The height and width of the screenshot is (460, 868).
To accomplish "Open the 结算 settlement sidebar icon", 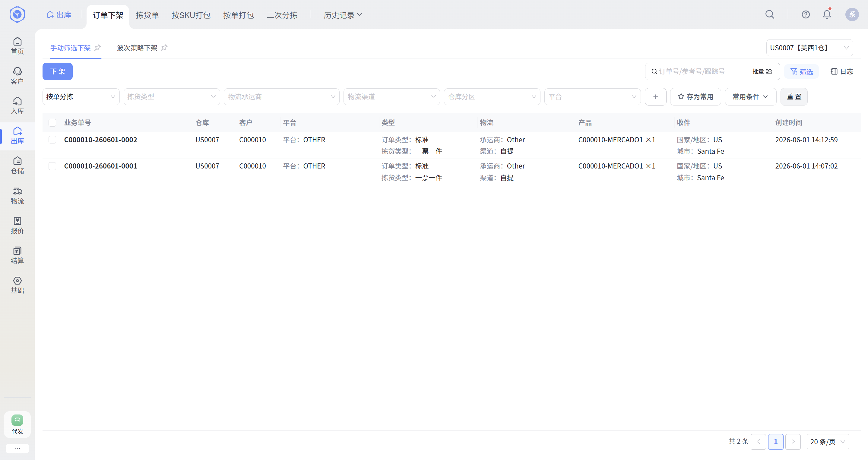I will pyautogui.click(x=17, y=255).
